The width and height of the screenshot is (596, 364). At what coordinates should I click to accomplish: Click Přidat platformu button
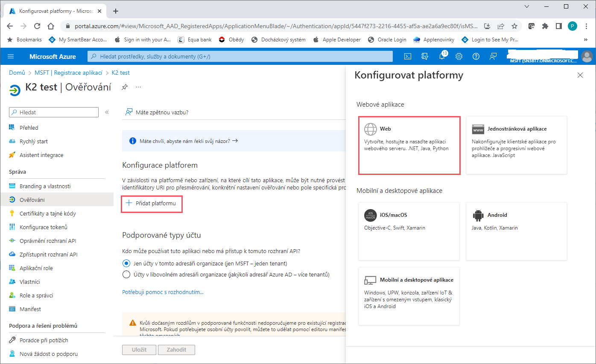(152, 204)
